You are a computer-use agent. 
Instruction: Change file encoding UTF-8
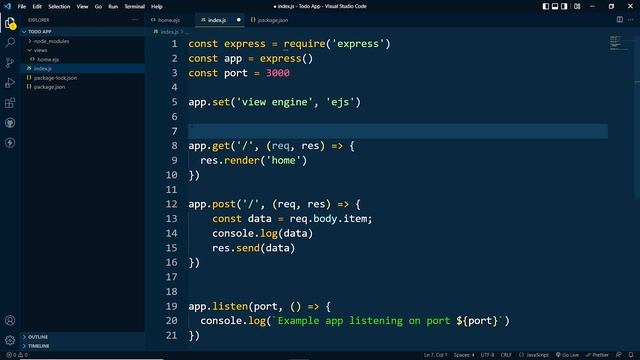487,355
